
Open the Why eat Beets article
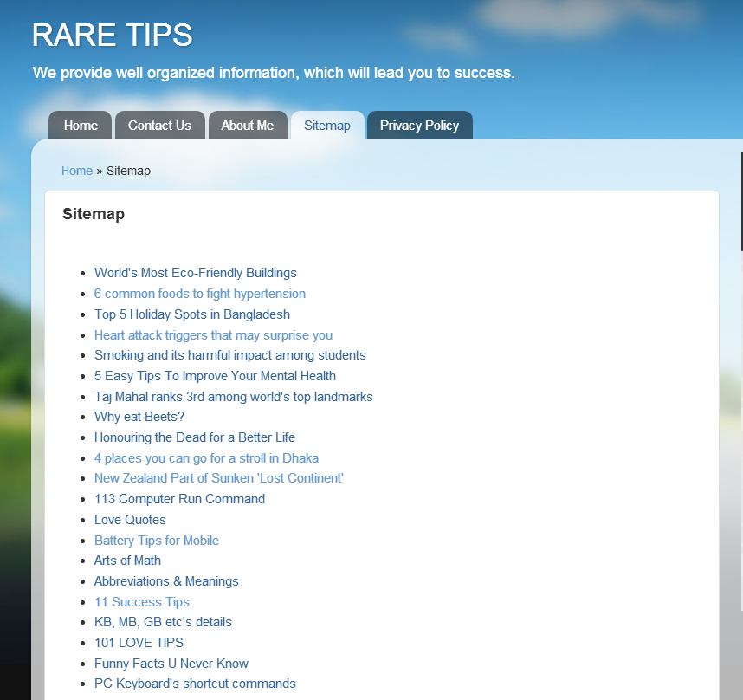pyautogui.click(x=139, y=416)
